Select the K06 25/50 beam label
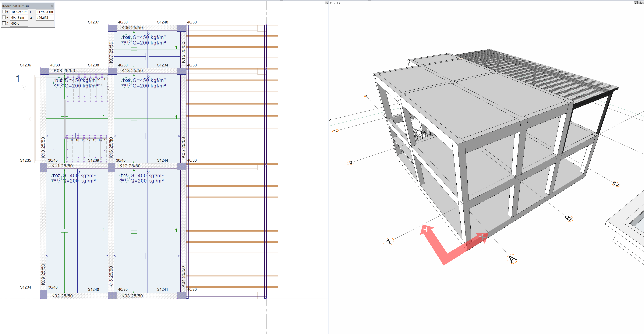 coord(132,28)
